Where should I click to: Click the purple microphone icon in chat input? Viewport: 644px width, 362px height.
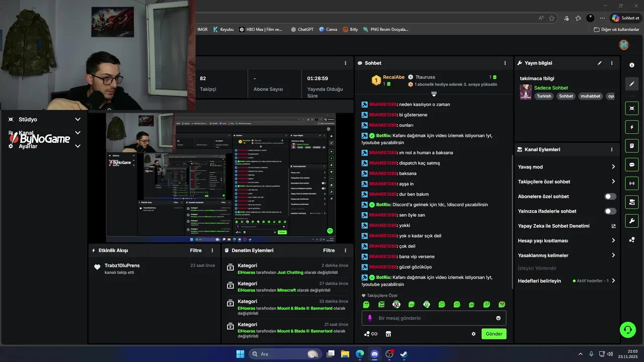370,318
